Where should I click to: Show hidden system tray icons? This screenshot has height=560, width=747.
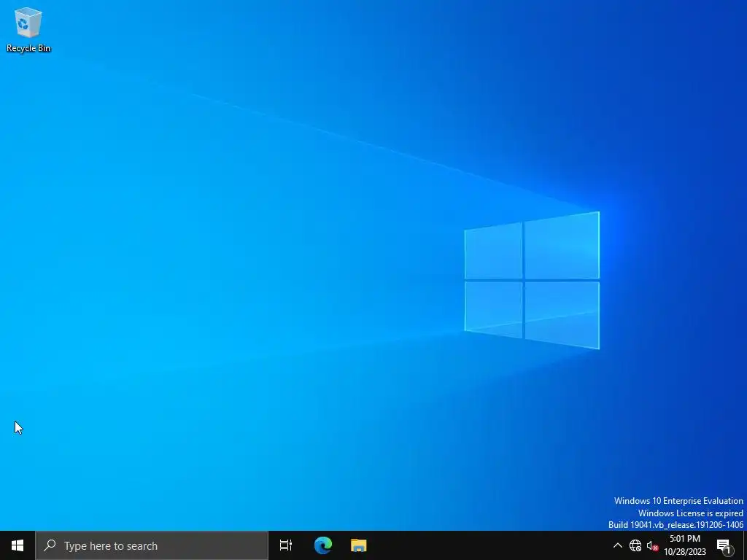tap(617, 545)
